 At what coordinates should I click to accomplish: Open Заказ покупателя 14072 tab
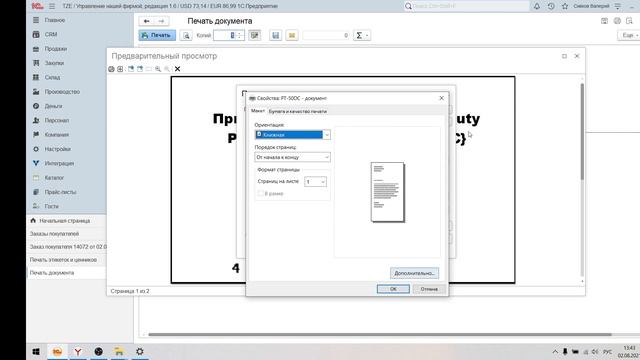click(x=68, y=247)
